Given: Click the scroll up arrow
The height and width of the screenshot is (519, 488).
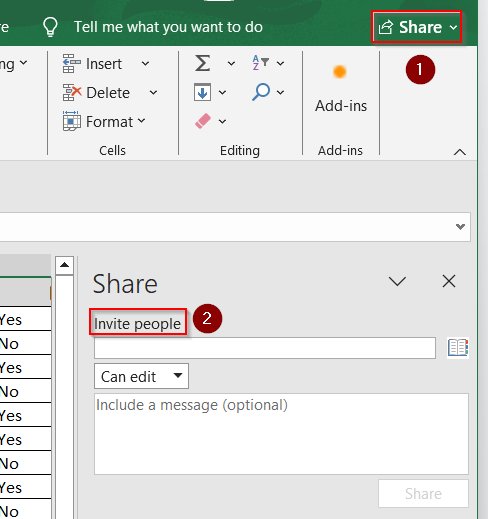Looking at the screenshot, I should tap(64, 265).
